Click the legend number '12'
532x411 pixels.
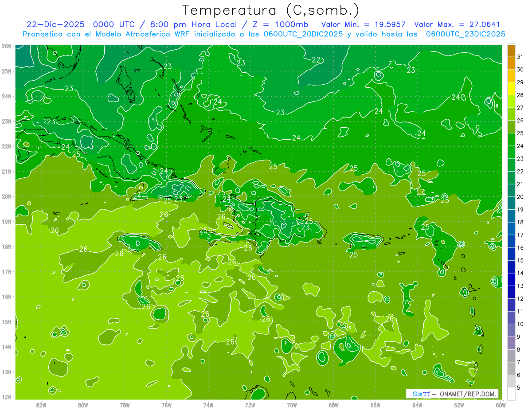[520, 298]
